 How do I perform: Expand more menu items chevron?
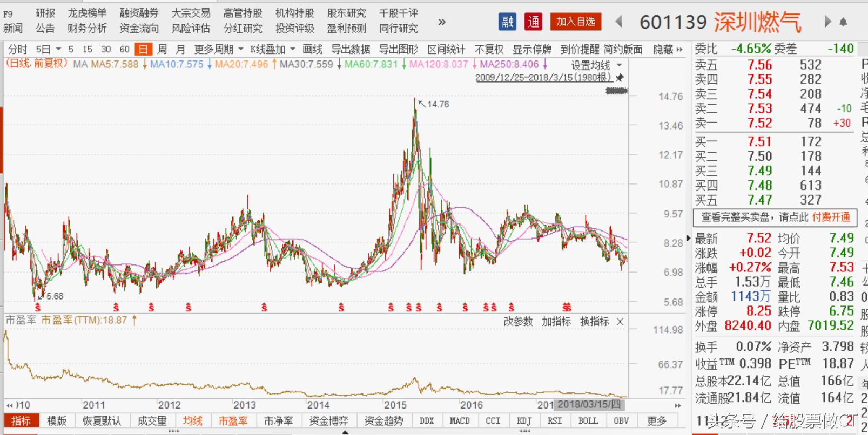[x=442, y=22]
